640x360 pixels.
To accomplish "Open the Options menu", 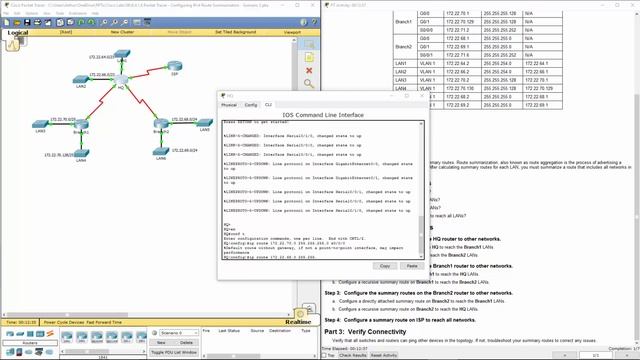I will click(32, 13).
